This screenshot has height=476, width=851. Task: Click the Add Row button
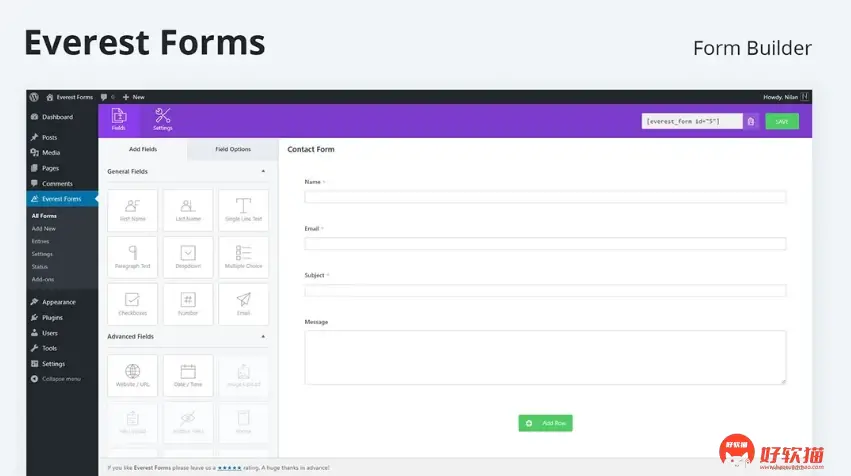pos(545,423)
